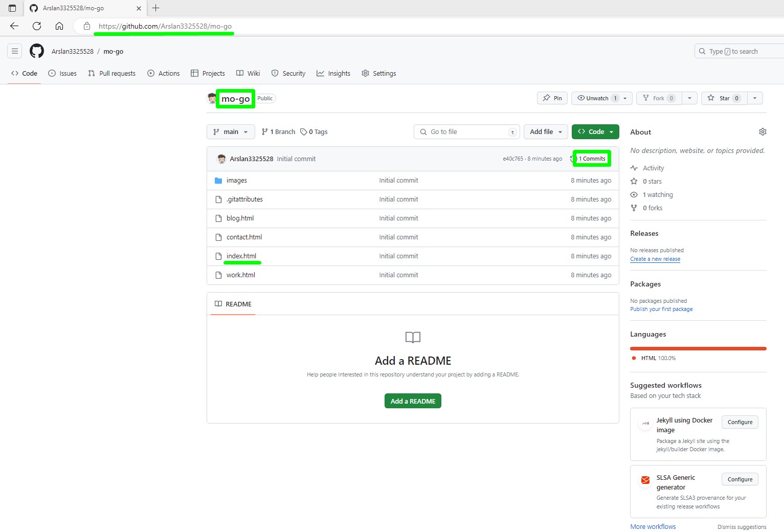Click the tab actions icon in the window corner
Image resolution: width=784 pixels, height=532 pixels.
(x=12, y=8)
